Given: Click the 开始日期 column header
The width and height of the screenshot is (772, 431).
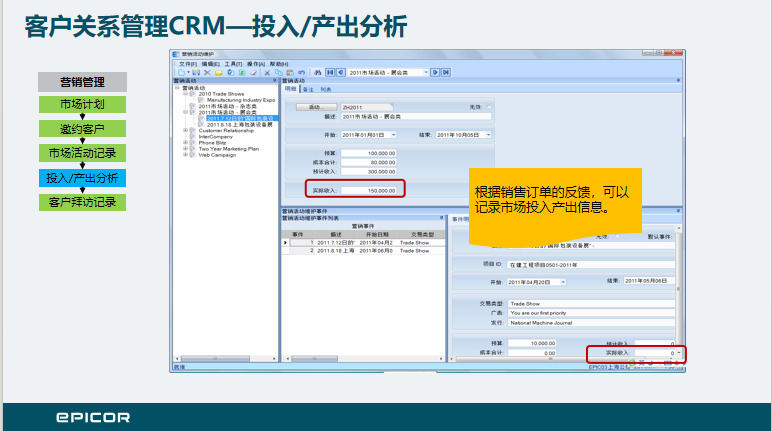Looking at the screenshot, I should coord(377,234).
